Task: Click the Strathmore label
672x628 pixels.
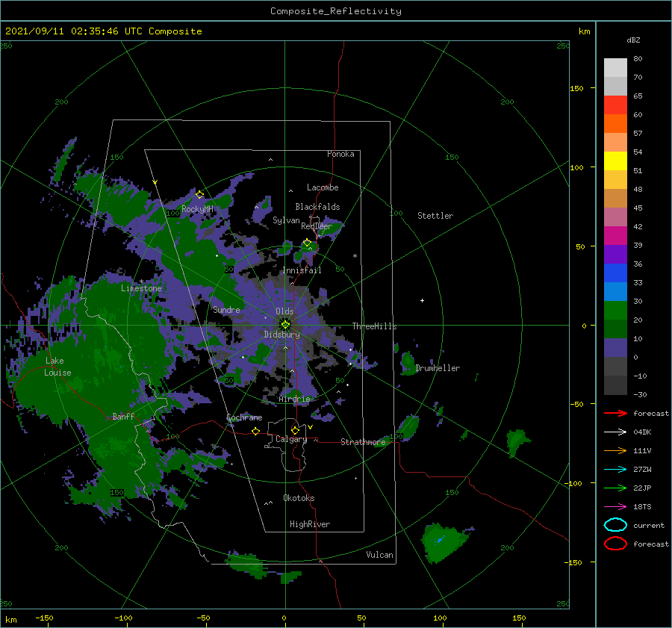Action: point(363,442)
